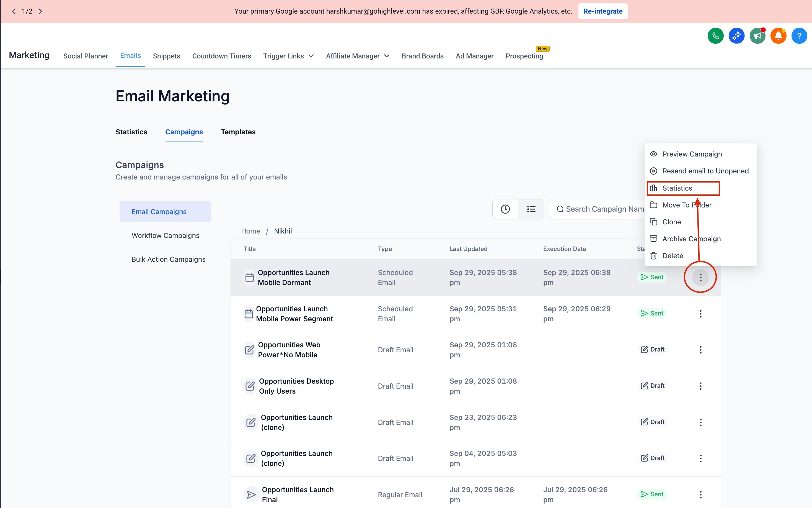Open three-dot menu for Opportunities Launch Final
Viewport: 812px width, 508px height.
click(x=700, y=494)
